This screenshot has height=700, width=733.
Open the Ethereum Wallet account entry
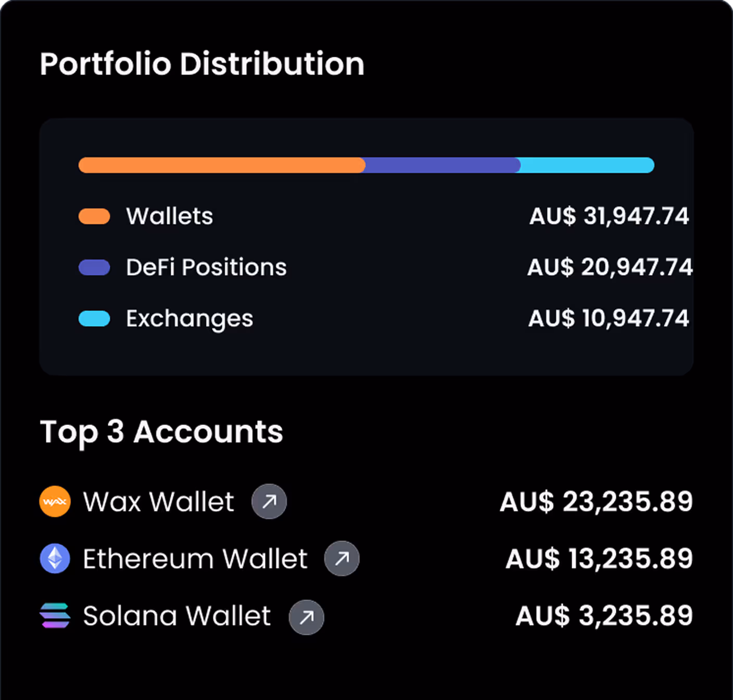[194, 558]
